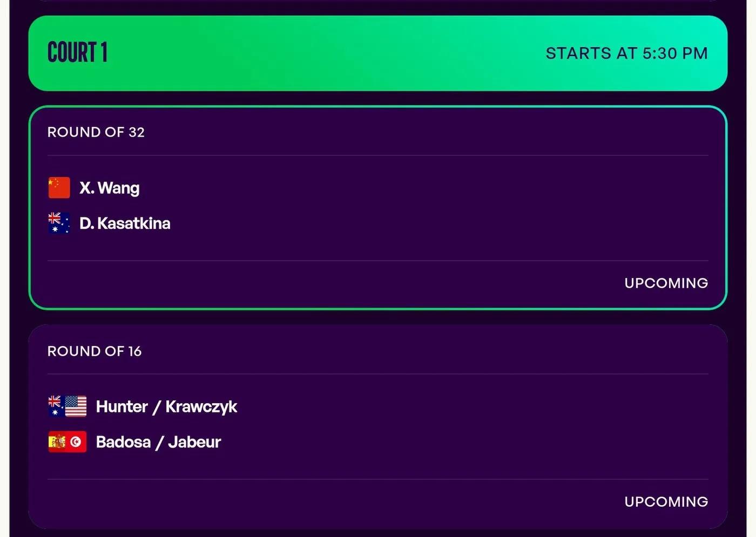Click the Australia flag beside Hunter

56,406
